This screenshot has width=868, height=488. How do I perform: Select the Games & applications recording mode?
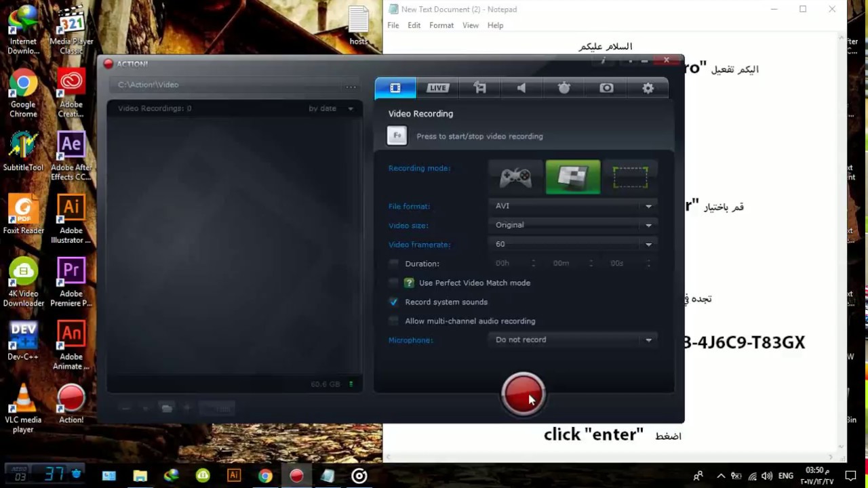(x=516, y=178)
